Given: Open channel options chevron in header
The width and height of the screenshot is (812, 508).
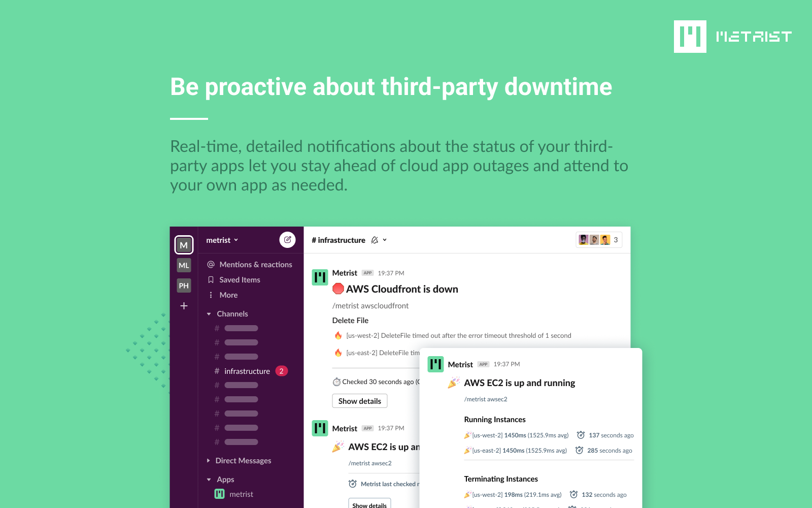Looking at the screenshot, I should tap(385, 240).
